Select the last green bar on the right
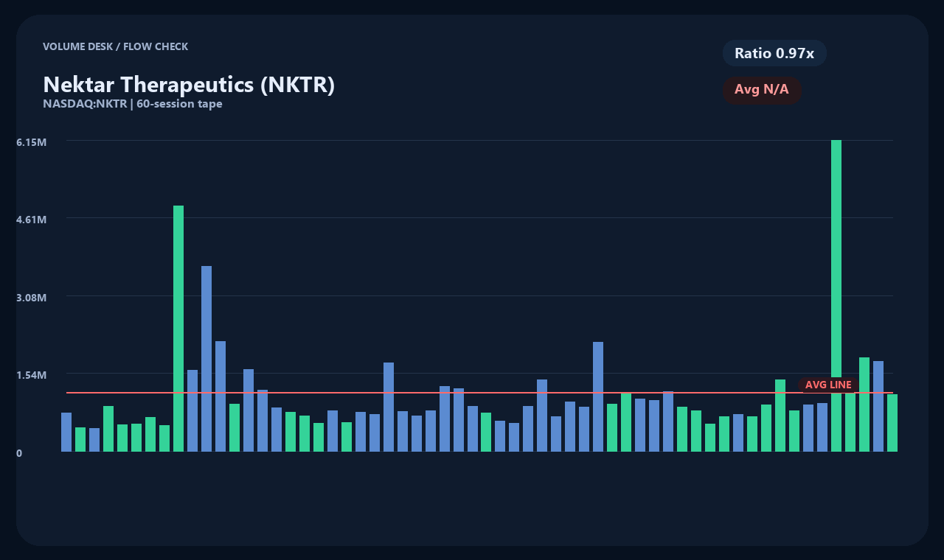The height and width of the screenshot is (560, 944). [x=892, y=423]
